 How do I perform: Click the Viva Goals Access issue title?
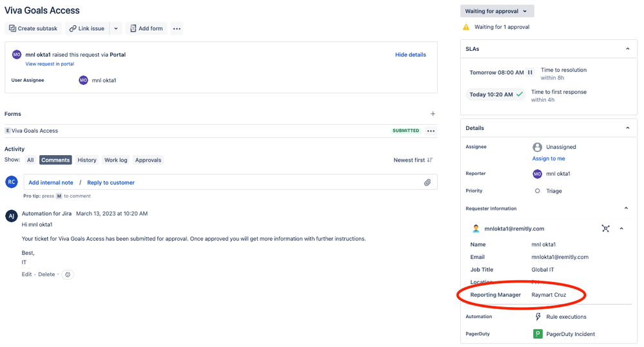click(42, 10)
